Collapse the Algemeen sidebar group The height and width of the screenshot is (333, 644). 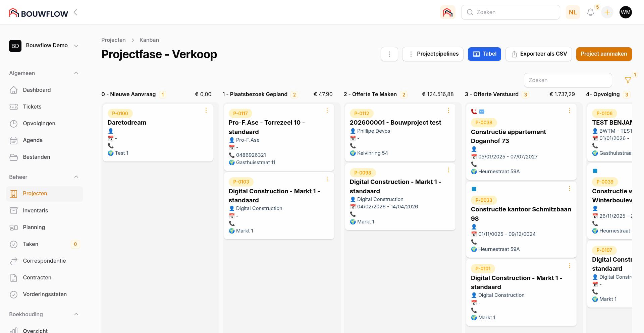point(76,73)
